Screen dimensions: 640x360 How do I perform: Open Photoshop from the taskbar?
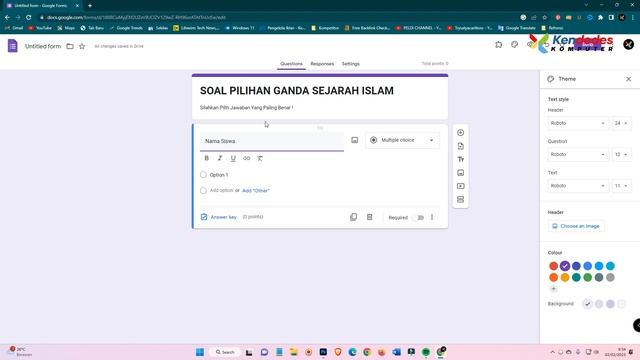[x=323, y=352]
